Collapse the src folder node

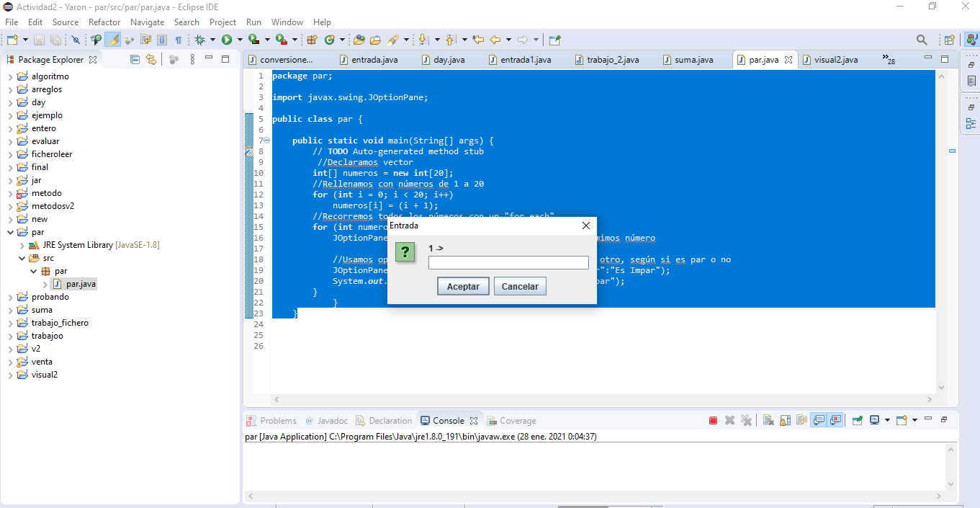(22, 258)
